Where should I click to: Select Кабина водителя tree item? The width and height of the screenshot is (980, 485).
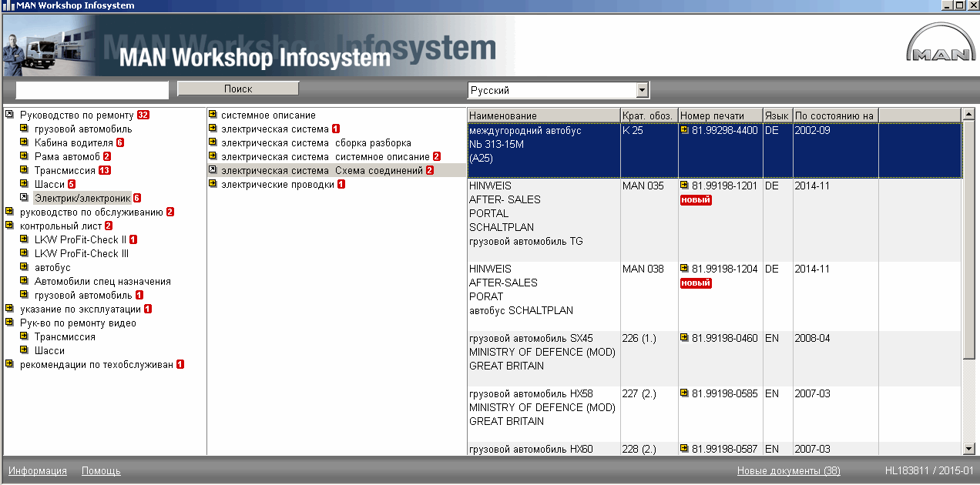pyautogui.click(x=74, y=142)
